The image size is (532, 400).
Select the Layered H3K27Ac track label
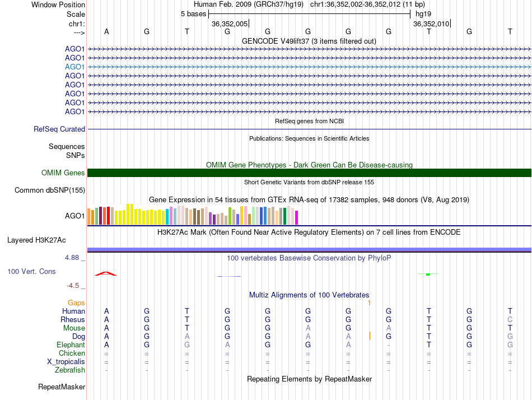coord(36,240)
